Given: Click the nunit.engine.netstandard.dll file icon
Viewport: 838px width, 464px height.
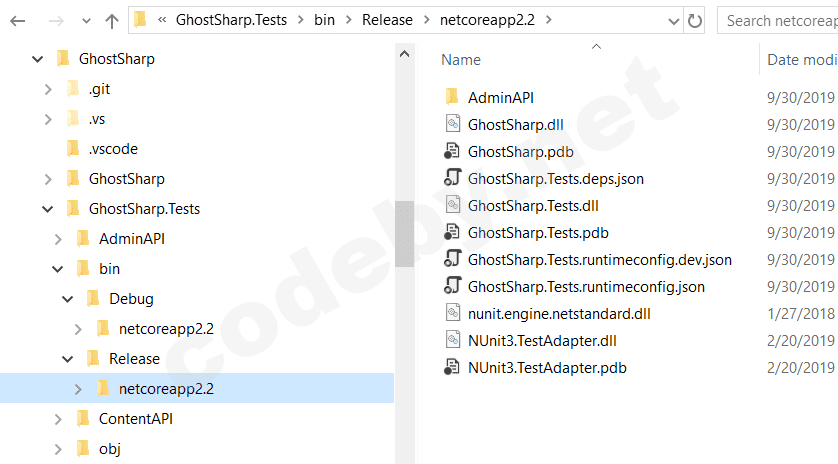Looking at the screenshot, I should click(x=452, y=313).
